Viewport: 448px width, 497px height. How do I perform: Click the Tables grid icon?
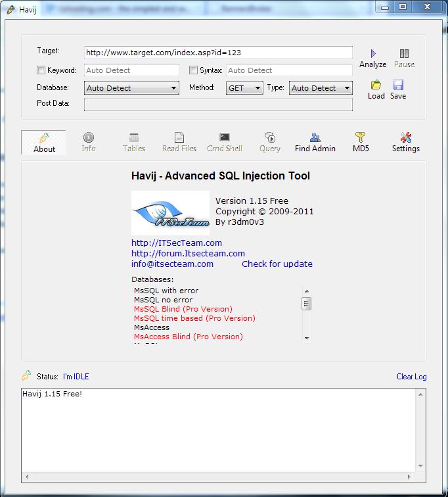134,137
